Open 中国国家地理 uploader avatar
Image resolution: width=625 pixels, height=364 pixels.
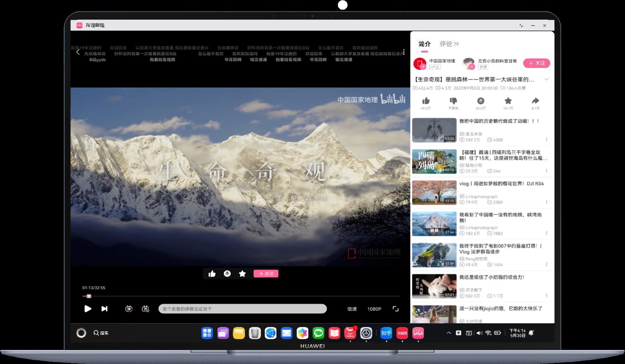[x=420, y=64]
